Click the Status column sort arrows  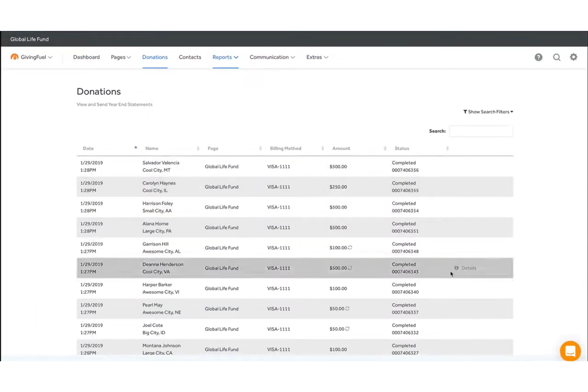click(x=447, y=149)
